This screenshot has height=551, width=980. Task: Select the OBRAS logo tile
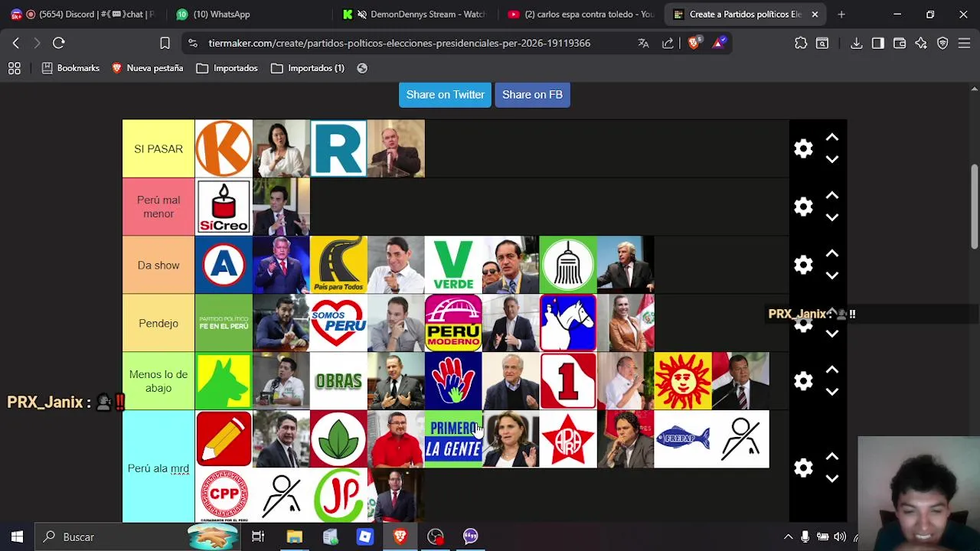pyautogui.click(x=338, y=381)
